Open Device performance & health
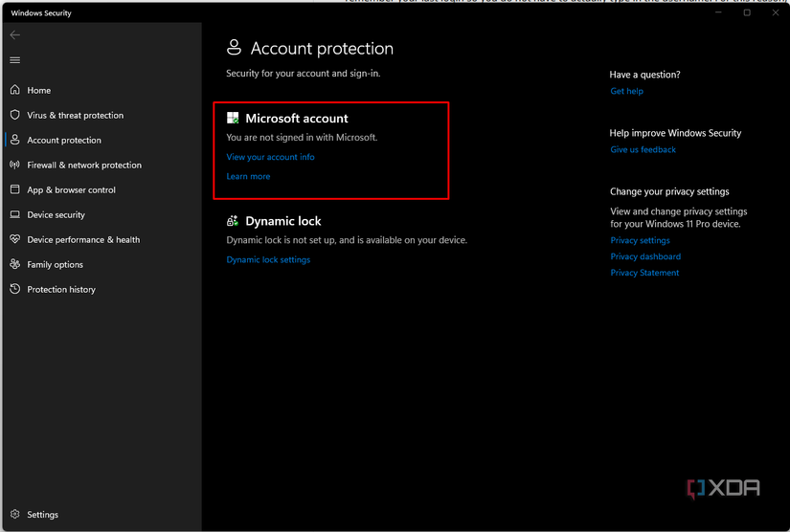The height and width of the screenshot is (532, 790). tap(83, 239)
